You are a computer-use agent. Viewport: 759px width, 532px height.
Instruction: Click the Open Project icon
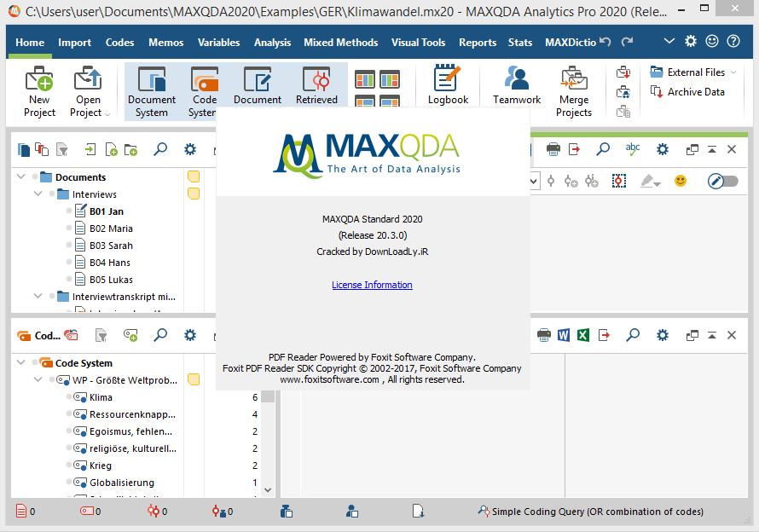89,91
